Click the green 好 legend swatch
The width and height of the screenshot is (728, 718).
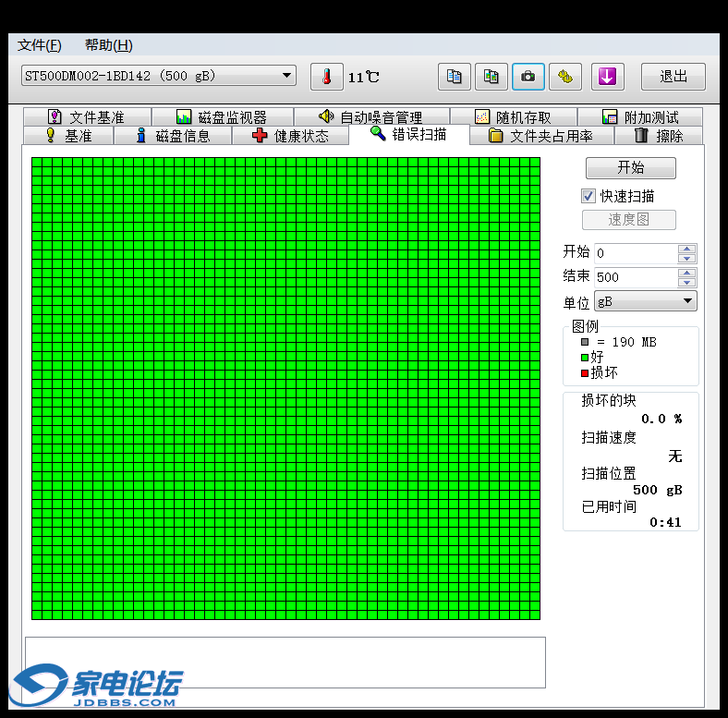[x=585, y=357]
